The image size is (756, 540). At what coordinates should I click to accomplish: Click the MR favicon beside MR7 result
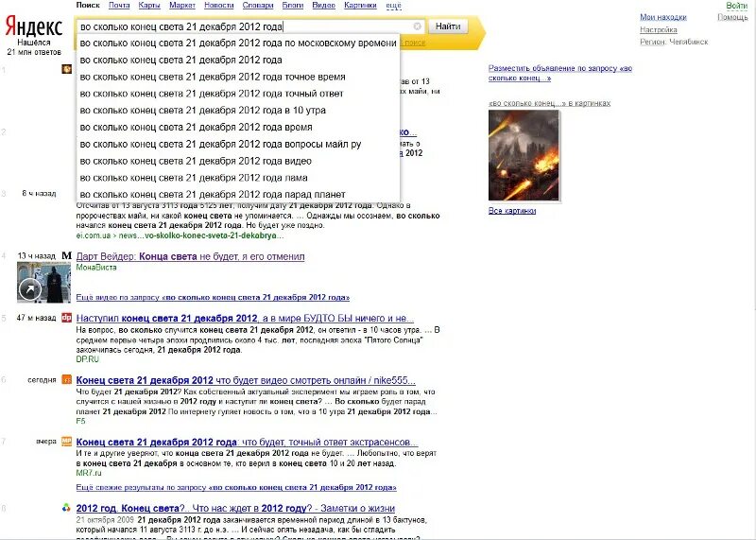[x=66, y=441]
